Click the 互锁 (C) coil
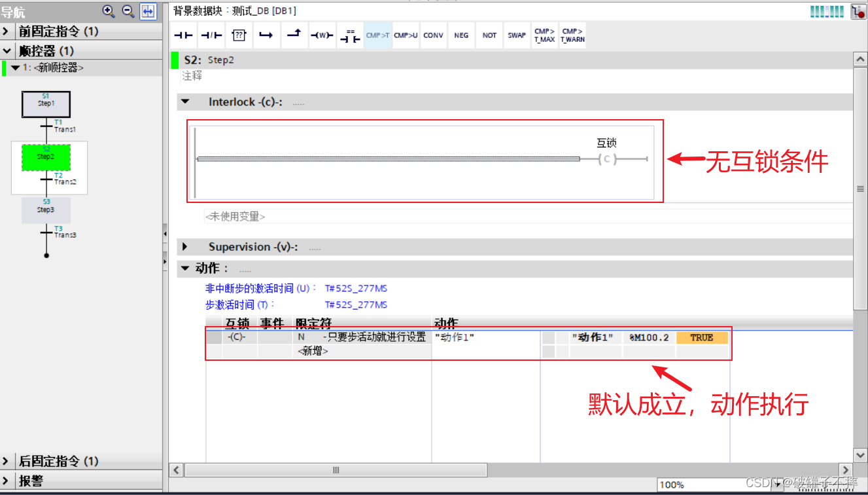Screen dimensions: 868x495 606,158
